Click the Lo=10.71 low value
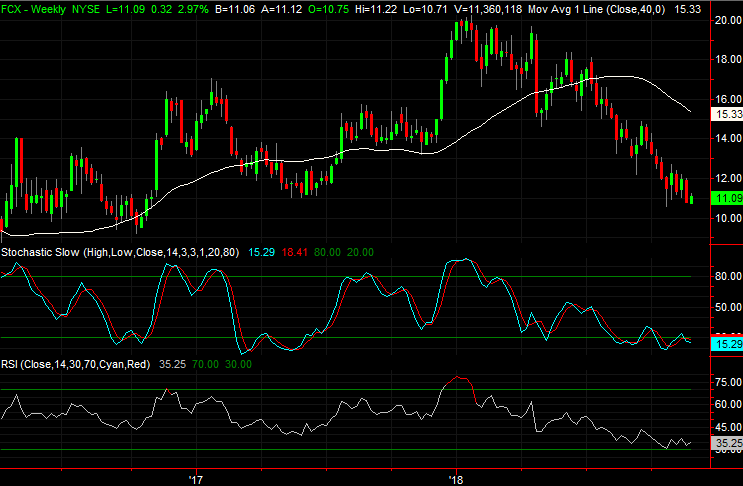743x486 pixels. (425, 9)
